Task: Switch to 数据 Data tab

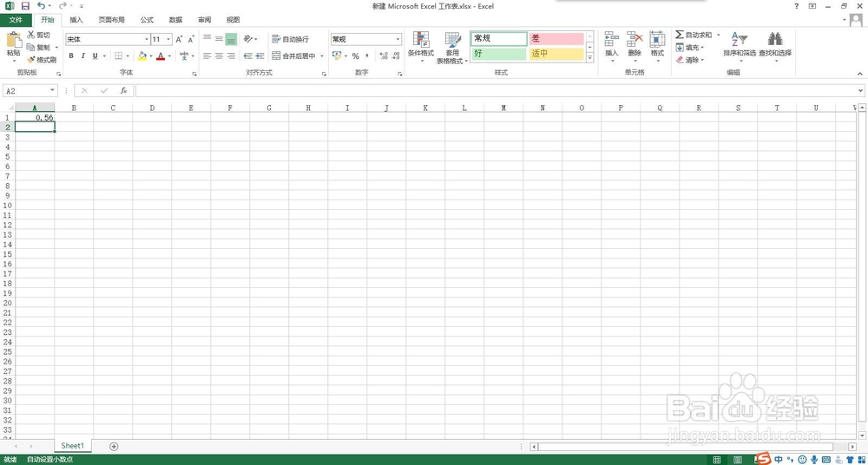Action: (176, 20)
